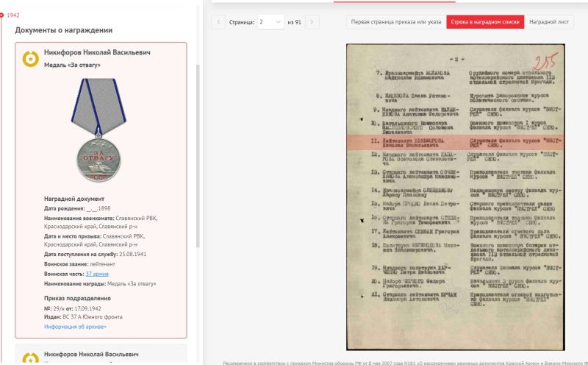The width and height of the screenshot is (588, 365).
Task: Open the '37 армия' link
Action: pyautogui.click(x=97, y=274)
